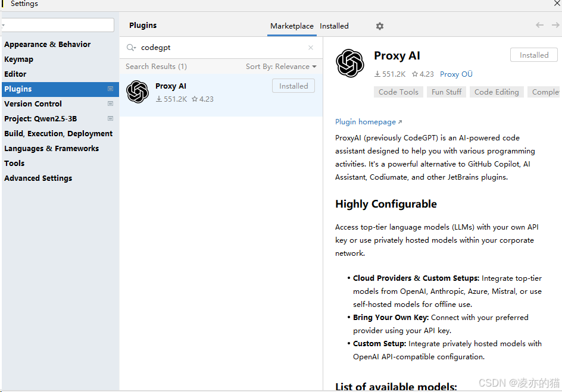Click the Proxy AI title in details pane
The height and width of the screenshot is (392, 562).
pos(396,55)
